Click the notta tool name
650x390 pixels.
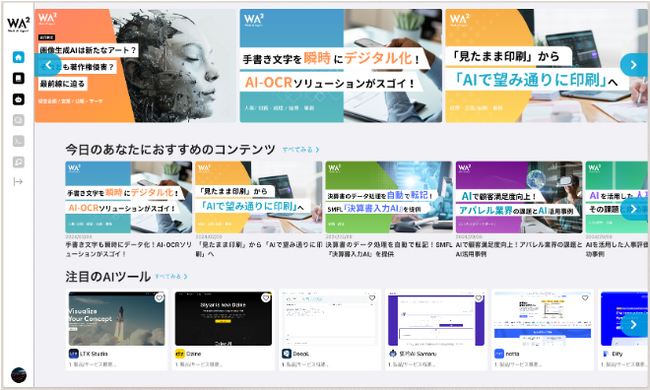pyautogui.click(x=512, y=354)
